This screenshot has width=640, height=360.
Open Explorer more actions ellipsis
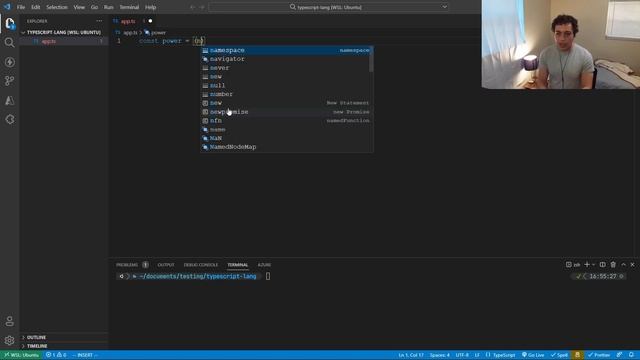coord(99,21)
